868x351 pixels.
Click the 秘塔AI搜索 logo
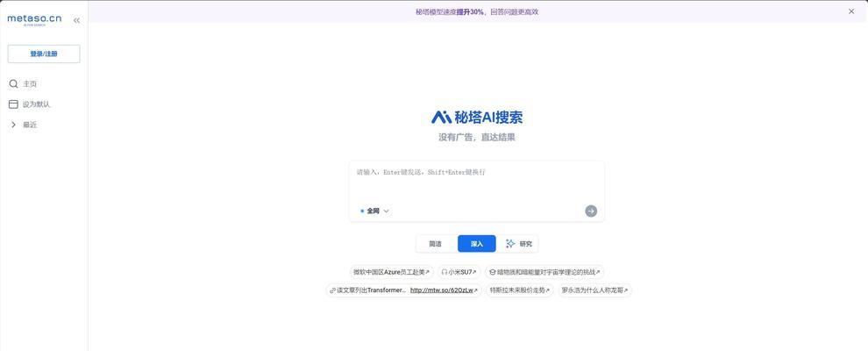(477, 117)
